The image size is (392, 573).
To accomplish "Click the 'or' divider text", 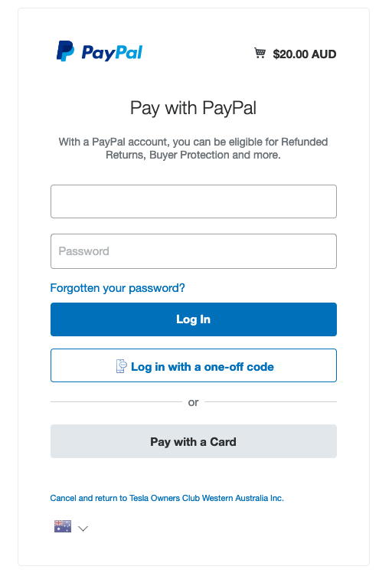I will coord(193,402).
